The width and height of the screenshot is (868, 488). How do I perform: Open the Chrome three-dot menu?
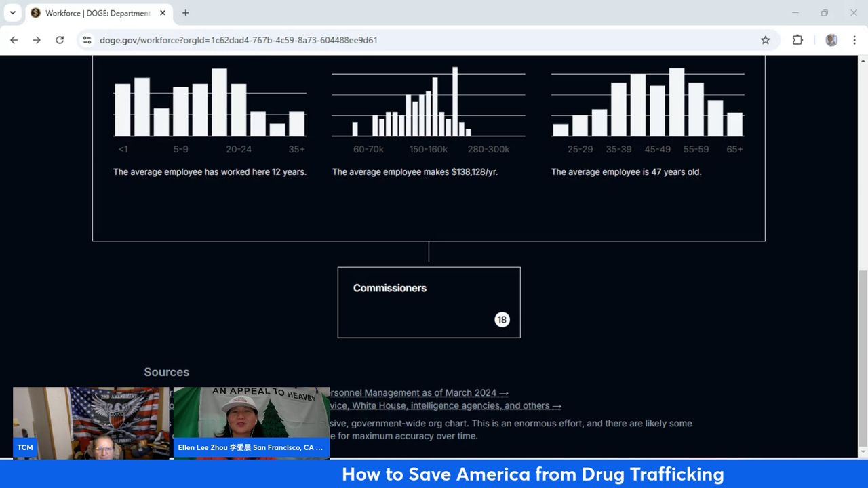pyautogui.click(x=854, y=40)
